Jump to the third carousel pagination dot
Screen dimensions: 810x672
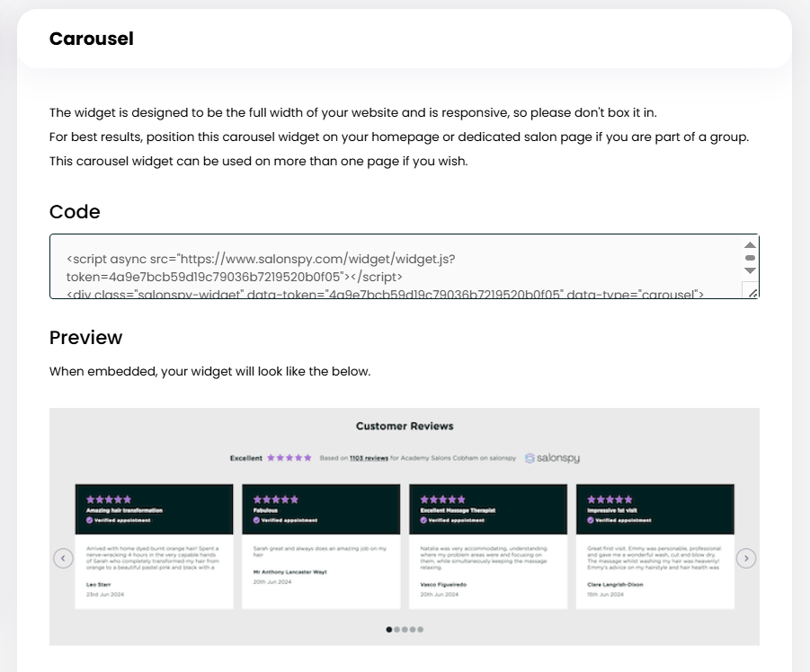click(405, 630)
